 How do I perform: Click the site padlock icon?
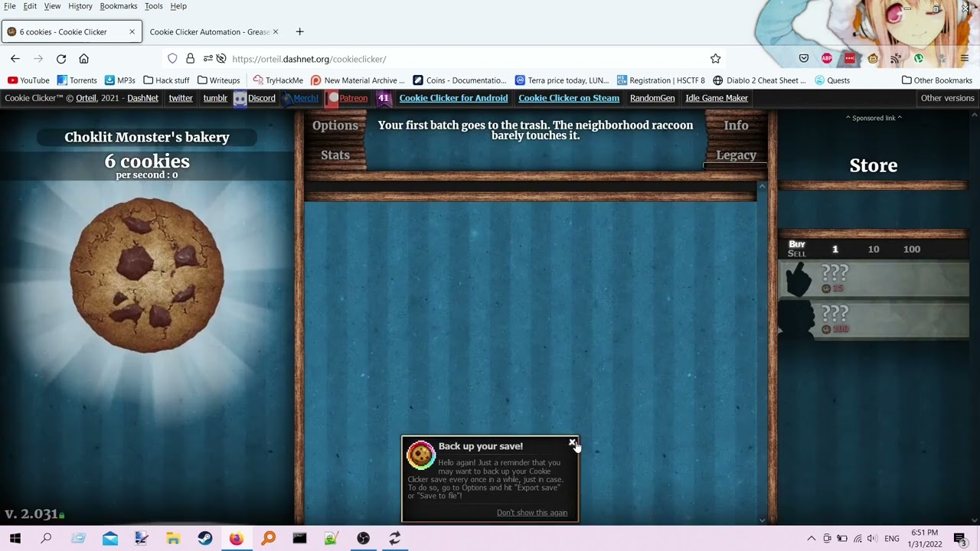[190, 59]
